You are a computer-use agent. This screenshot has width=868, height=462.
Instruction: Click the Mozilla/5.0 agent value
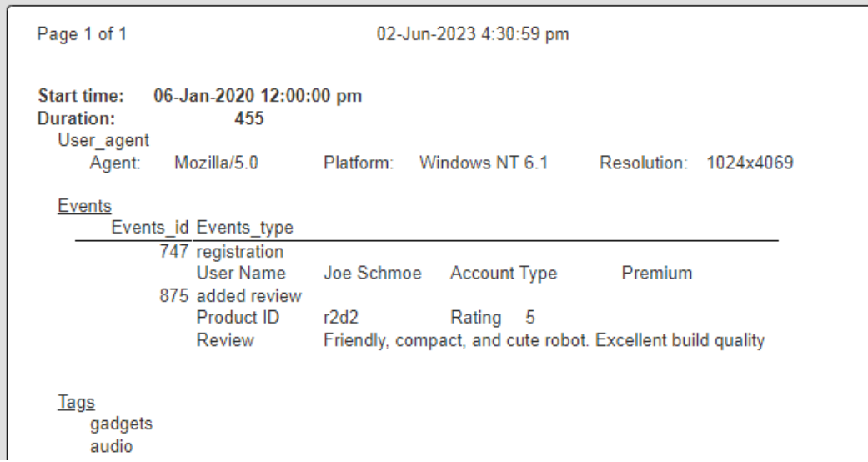tap(216, 162)
